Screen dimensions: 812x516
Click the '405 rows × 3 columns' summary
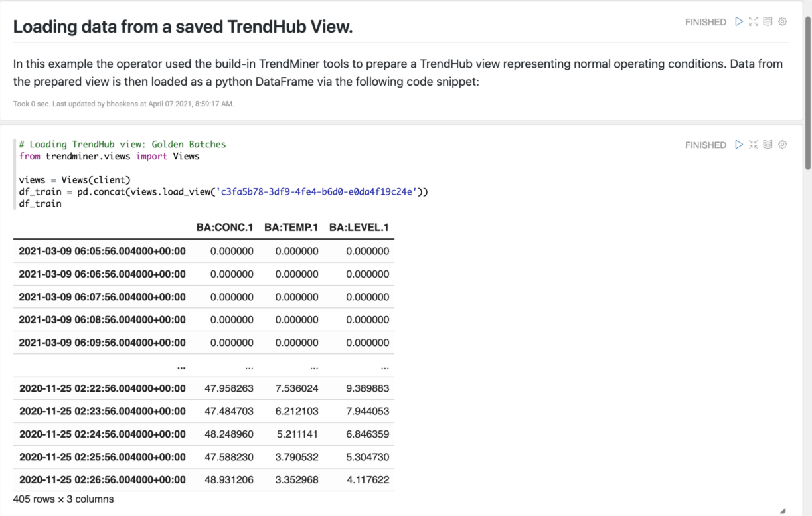(64, 499)
